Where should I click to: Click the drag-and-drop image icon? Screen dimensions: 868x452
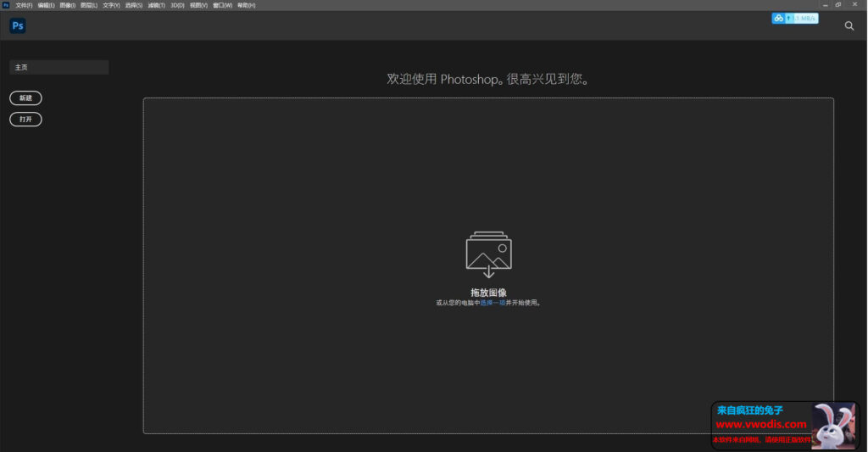tap(489, 254)
